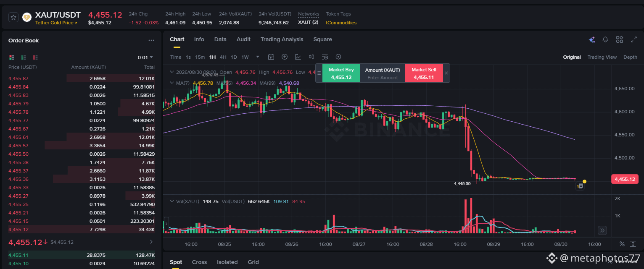Open the Trading Analysis tab
Viewport: 644px width, 269px height.
pyautogui.click(x=282, y=39)
